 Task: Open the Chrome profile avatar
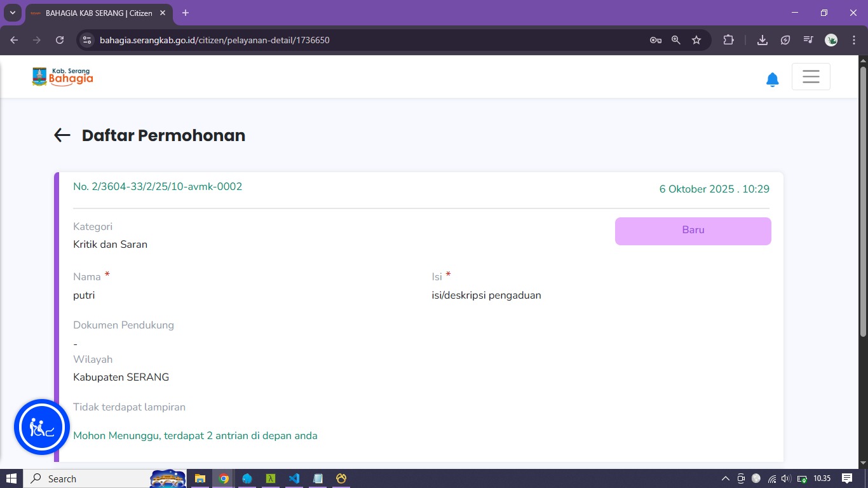point(831,40)
